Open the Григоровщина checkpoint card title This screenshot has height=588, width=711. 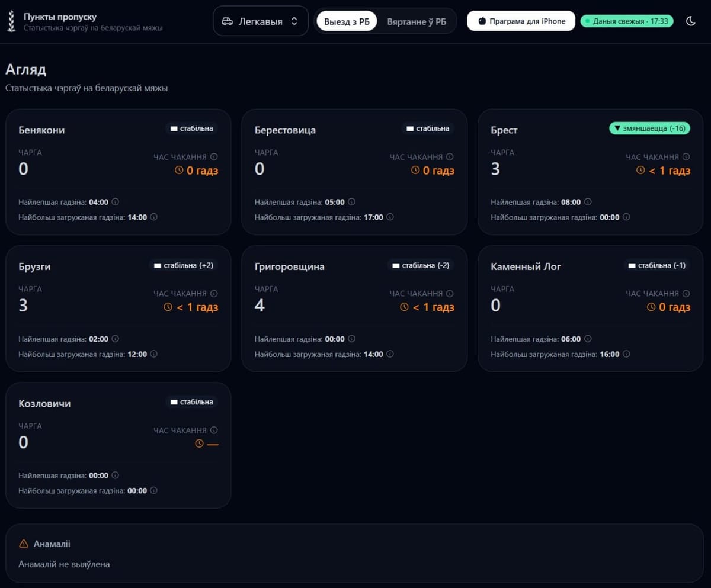coord(290,267)
